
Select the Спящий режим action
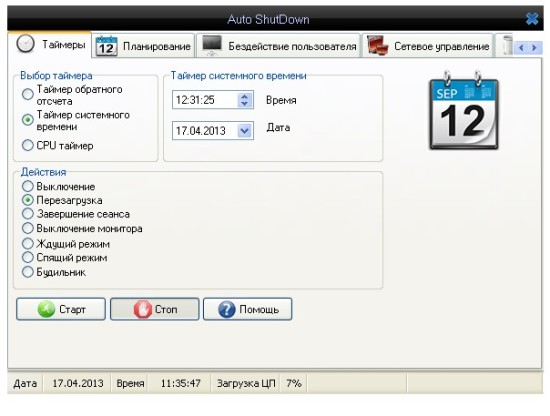[28, 257]
